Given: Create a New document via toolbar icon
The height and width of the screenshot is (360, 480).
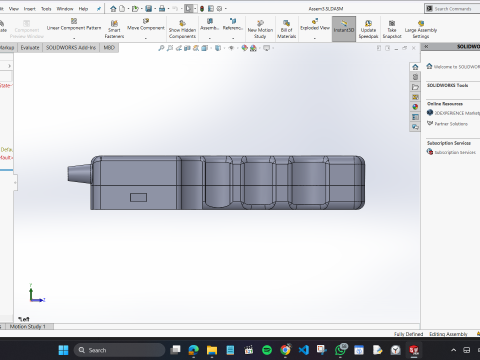Looking at the screenshot, I should 122,9.
